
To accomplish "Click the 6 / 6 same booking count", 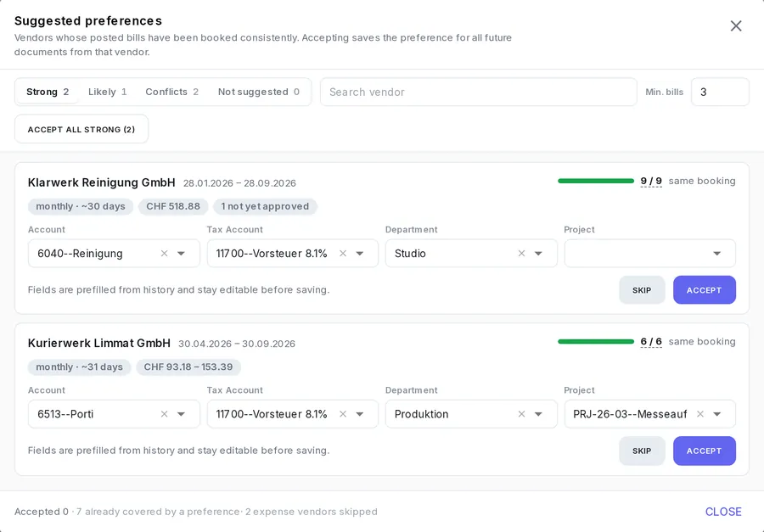I will pyautogui.click(x=651, y=341).
